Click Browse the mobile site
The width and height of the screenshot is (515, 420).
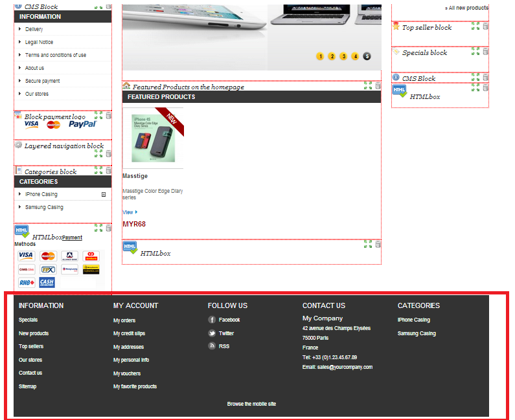tap(251, 404)
